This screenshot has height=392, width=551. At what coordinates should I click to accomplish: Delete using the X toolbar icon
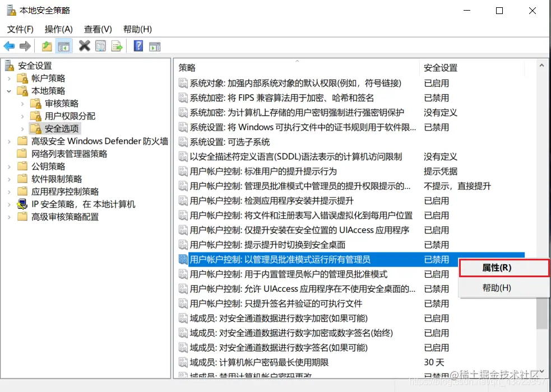(85, 46)
